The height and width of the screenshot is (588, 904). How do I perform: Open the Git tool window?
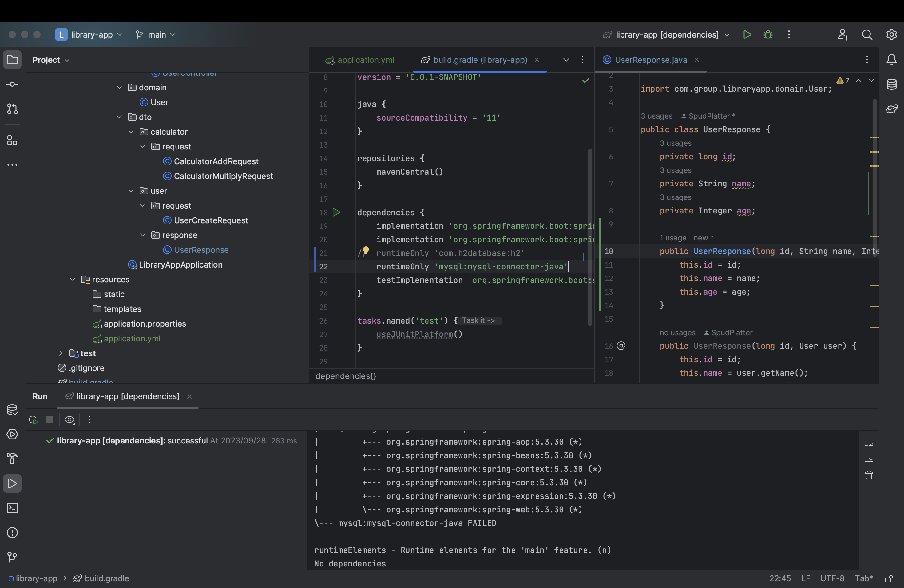[x=12, y=557]
